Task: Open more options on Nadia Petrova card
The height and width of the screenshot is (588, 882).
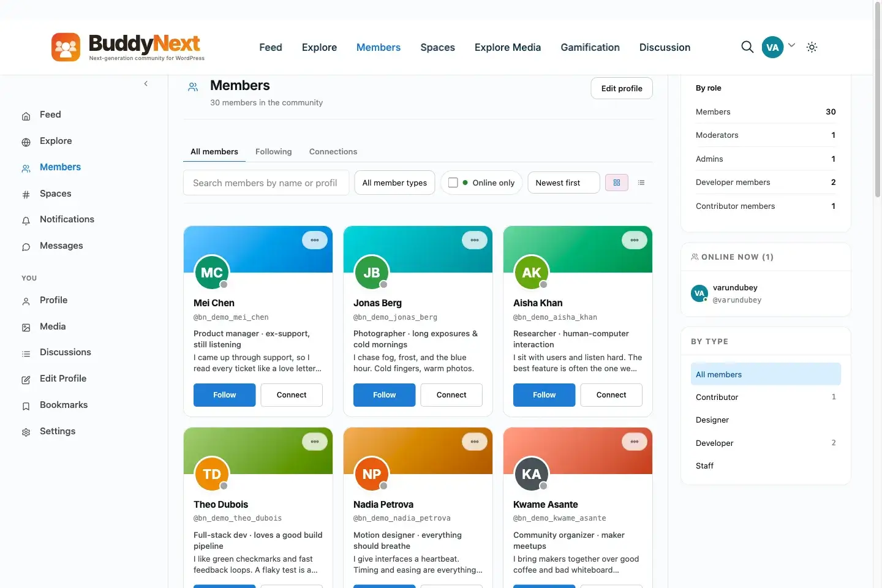Action: [x=475, y=442]
